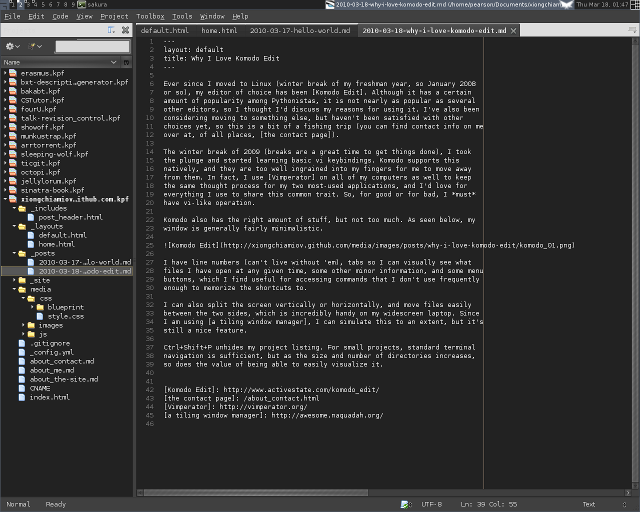Screen dimensions: 640x512
Task: Click the images folder icon
Action: [31, 325]
